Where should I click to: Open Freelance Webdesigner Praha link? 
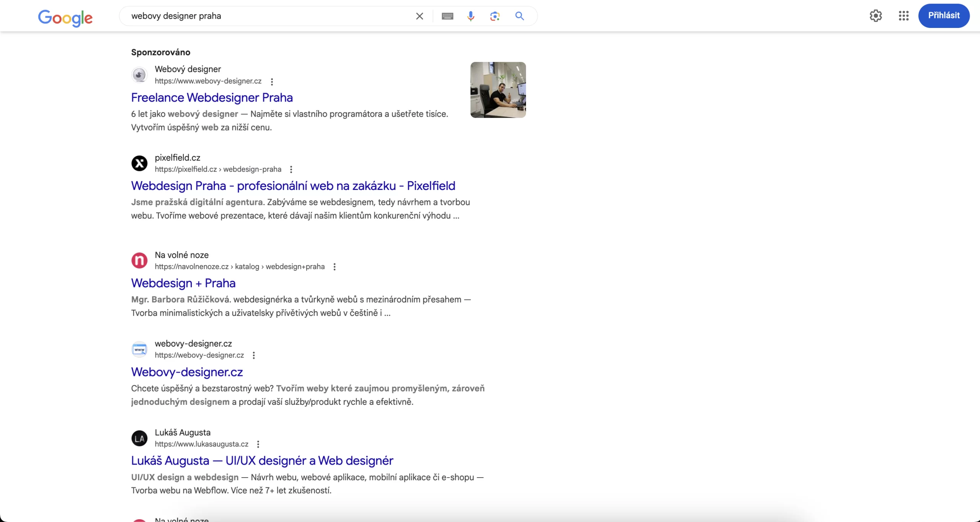pyautogui.click(x=212, y=98)
